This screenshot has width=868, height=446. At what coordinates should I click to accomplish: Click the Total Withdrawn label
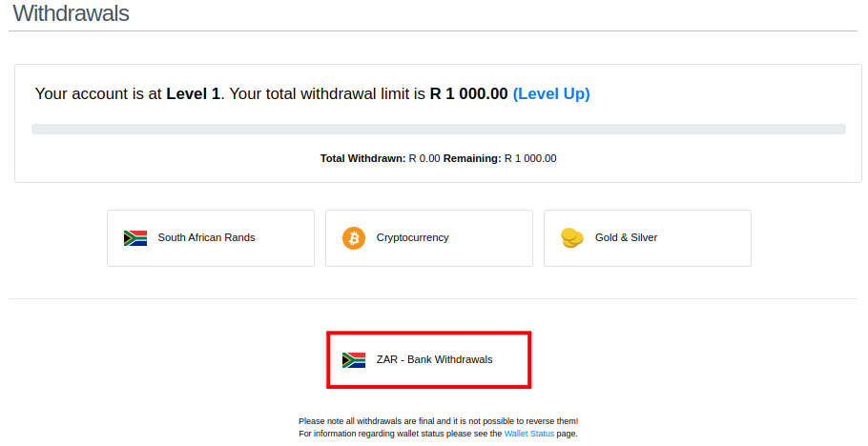pos(363,158)
